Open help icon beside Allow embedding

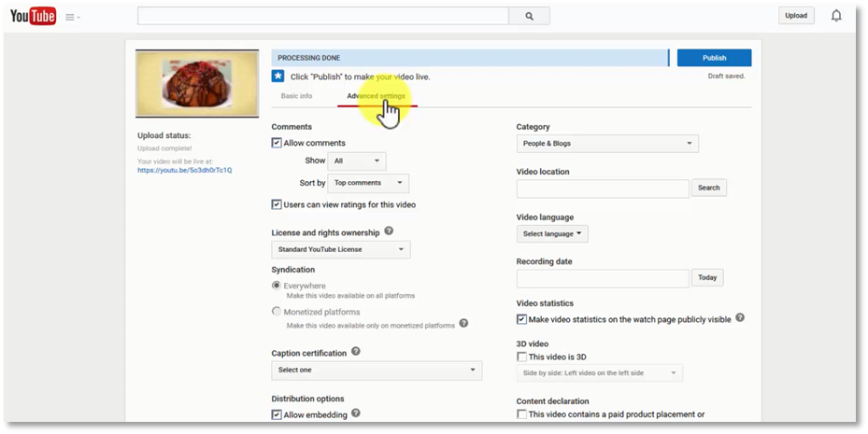coord(356,413)
